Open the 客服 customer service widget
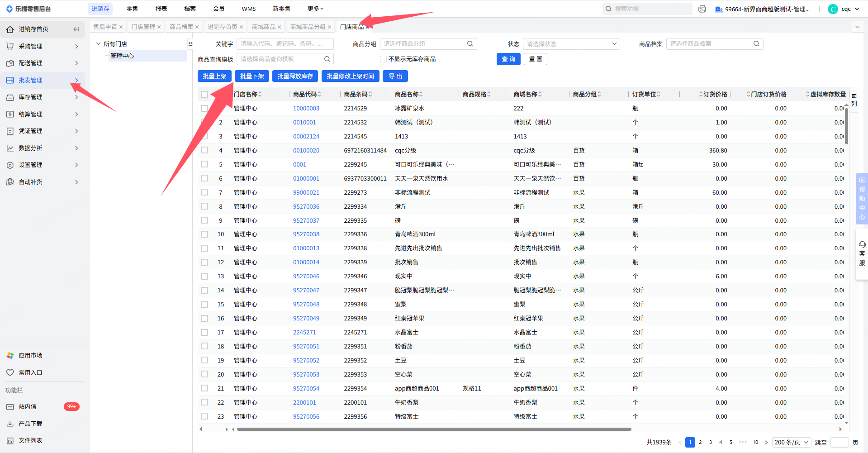 [862, 254]
